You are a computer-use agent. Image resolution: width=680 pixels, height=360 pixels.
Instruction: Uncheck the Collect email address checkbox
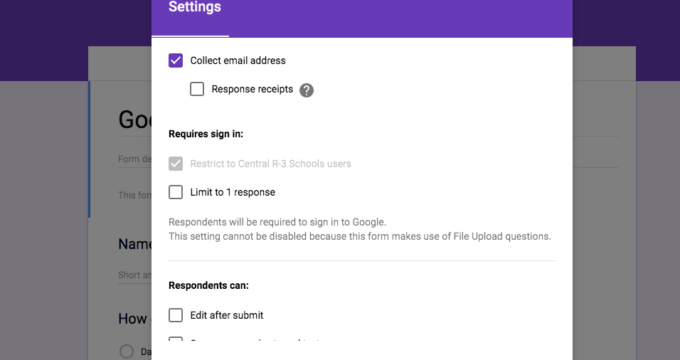point(176,61)
